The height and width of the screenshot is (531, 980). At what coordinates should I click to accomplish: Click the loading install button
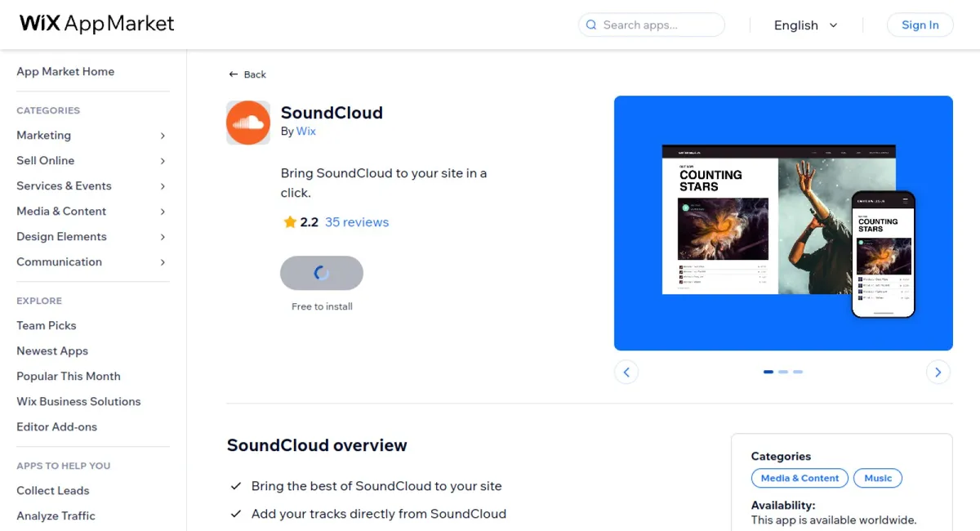coord(322,273)
